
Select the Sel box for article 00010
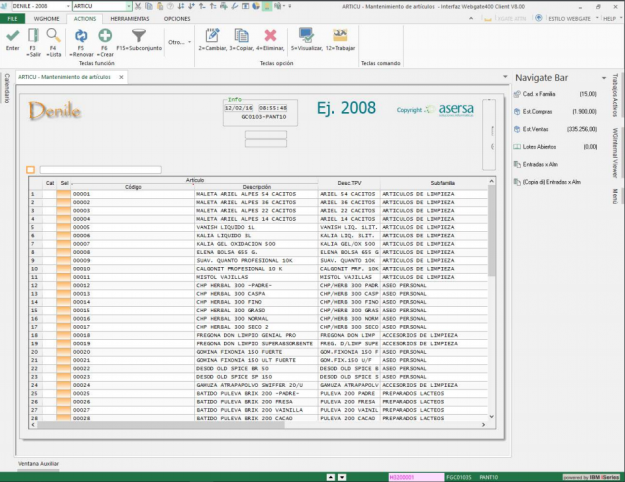[64, 268]
